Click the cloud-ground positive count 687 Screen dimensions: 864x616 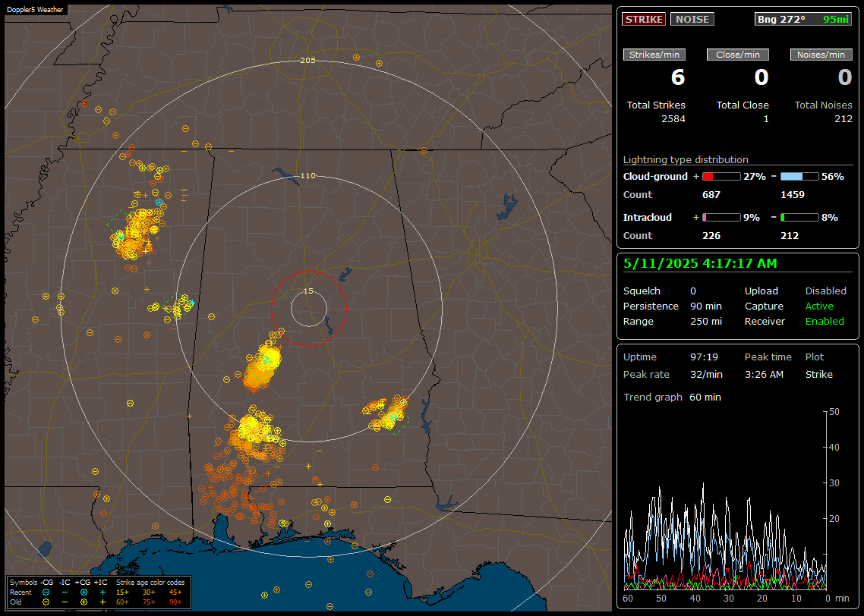(x=711, y=195)
